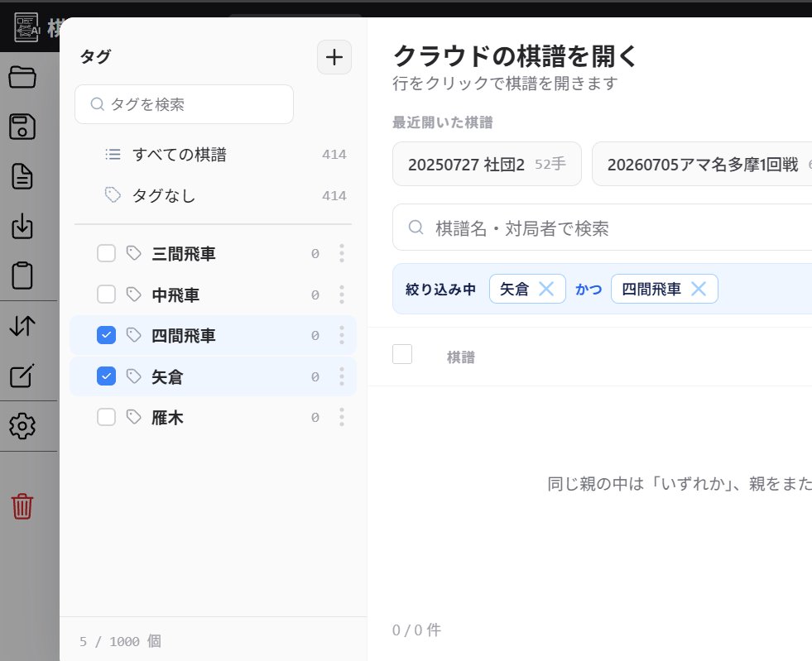The height and width of the screenshot is (661, 812).
Task: Add a new tag with plus button
Action: (334, 57)
